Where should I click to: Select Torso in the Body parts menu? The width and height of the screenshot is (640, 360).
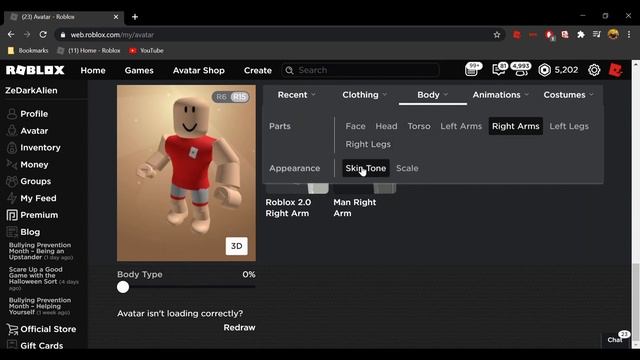click(419, 126)
